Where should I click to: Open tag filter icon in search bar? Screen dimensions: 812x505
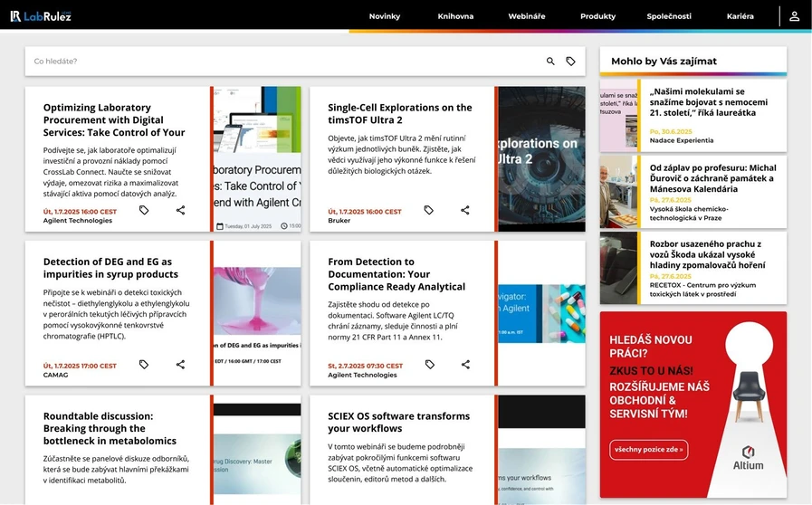click(570, 62)
